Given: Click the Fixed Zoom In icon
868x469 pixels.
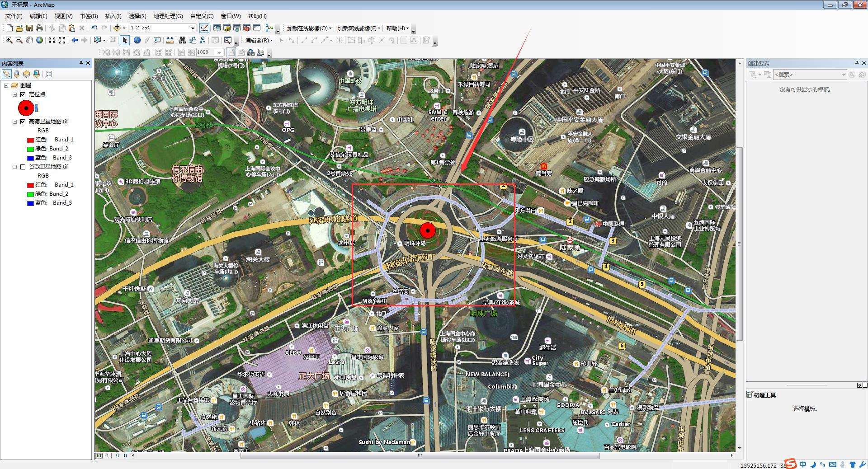Looking at the screenshot, I should [52, 40].
